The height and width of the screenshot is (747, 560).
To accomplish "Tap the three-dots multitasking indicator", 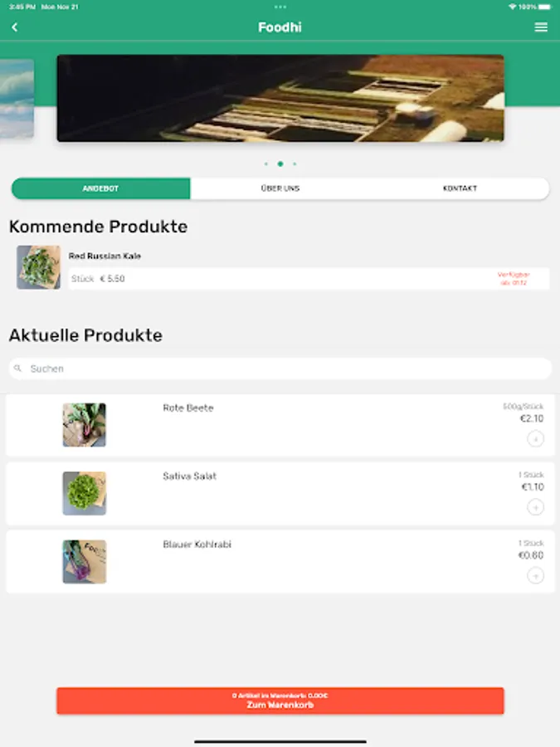I will 280,7.
